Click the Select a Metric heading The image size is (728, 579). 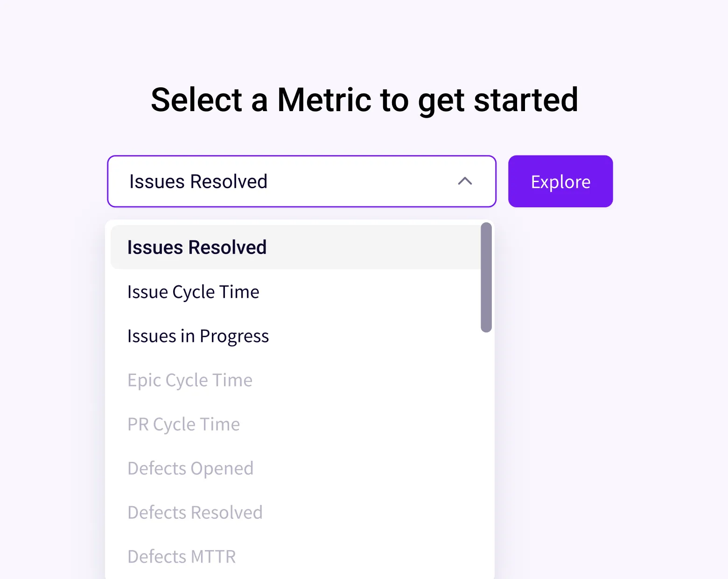[x=364, y=99]
